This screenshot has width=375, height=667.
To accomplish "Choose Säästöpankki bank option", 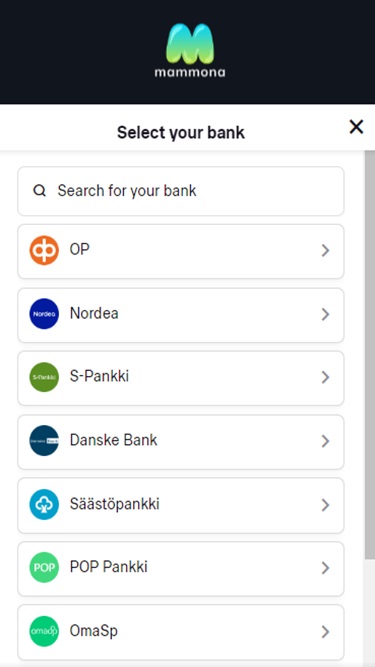I will point(181,505).
